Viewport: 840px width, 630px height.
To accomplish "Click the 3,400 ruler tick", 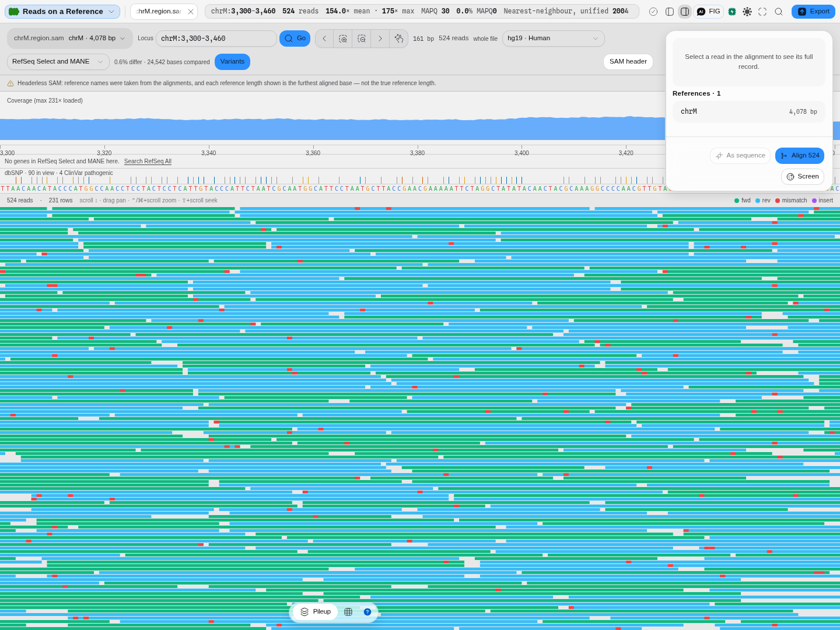I will tap(521, 153).
